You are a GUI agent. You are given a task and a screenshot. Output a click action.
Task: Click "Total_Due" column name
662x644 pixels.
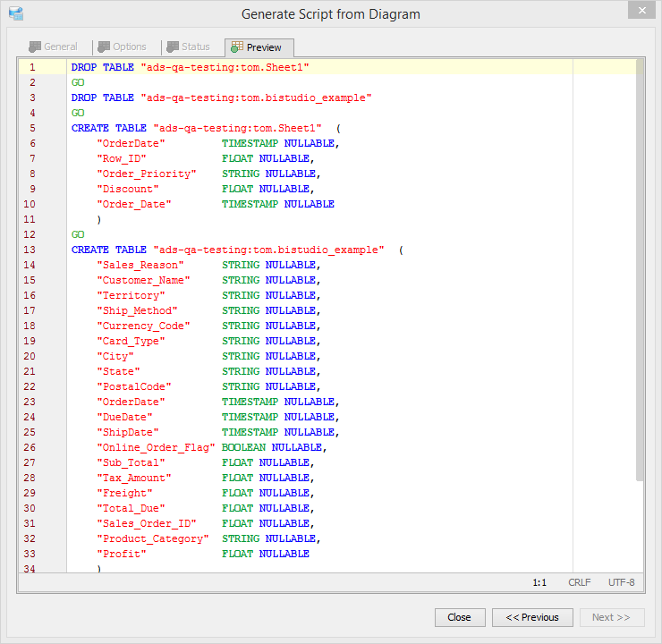pos(131,508)
